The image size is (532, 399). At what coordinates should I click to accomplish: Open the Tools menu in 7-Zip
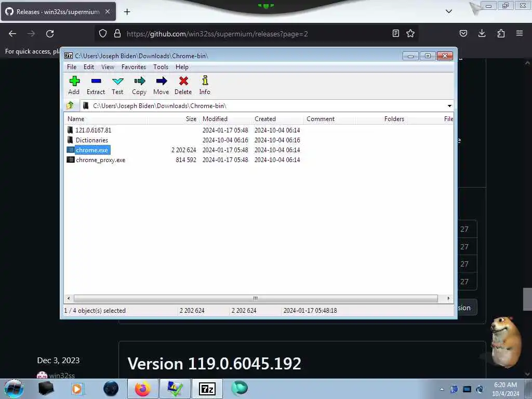click(161, 67)
